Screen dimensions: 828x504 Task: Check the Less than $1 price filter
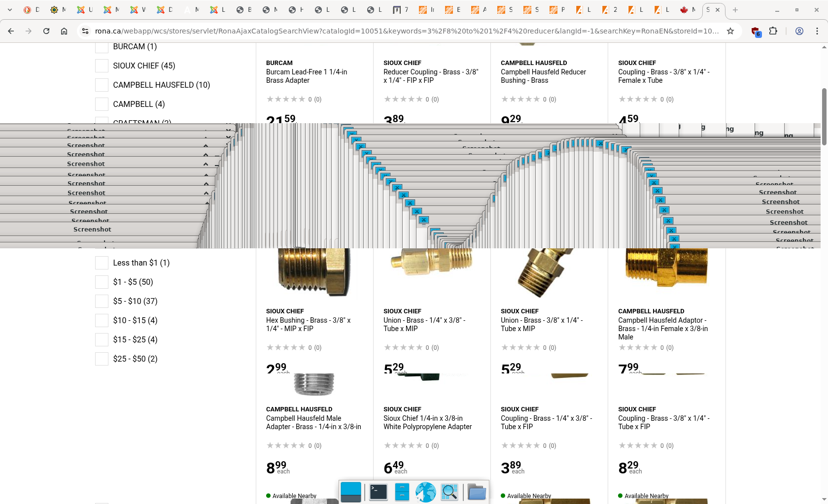102,263
